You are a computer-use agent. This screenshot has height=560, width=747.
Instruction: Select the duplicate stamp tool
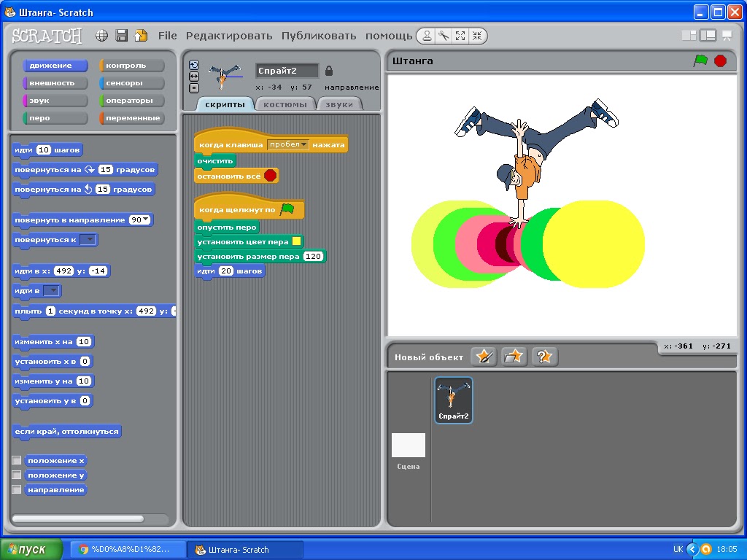[x=427, y=36]
